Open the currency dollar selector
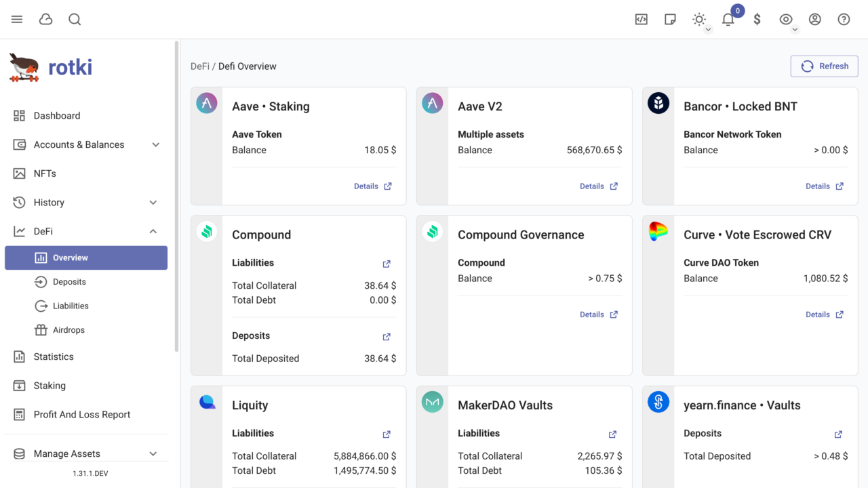This screenshot has width=868, height=488. (x=757, y=20)
